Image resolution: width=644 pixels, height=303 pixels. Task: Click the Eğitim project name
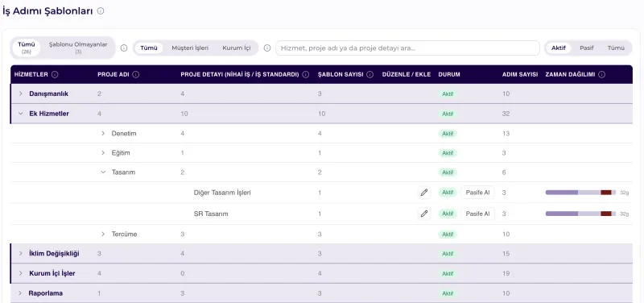coord(121,152)
